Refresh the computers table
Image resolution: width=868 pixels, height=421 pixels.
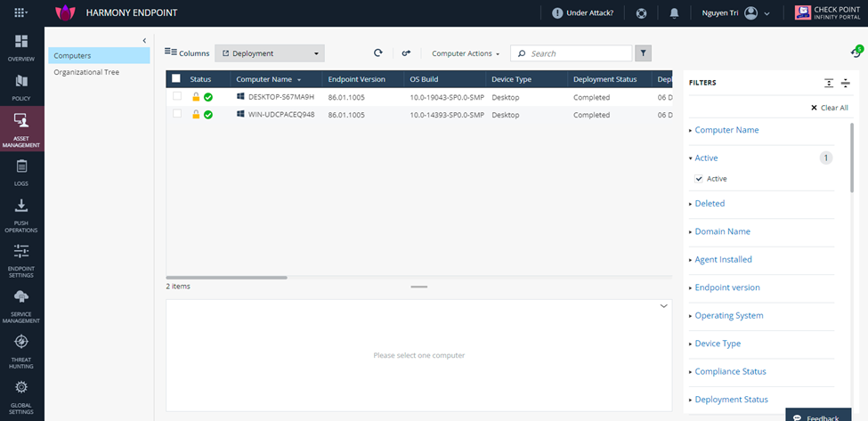378,53
